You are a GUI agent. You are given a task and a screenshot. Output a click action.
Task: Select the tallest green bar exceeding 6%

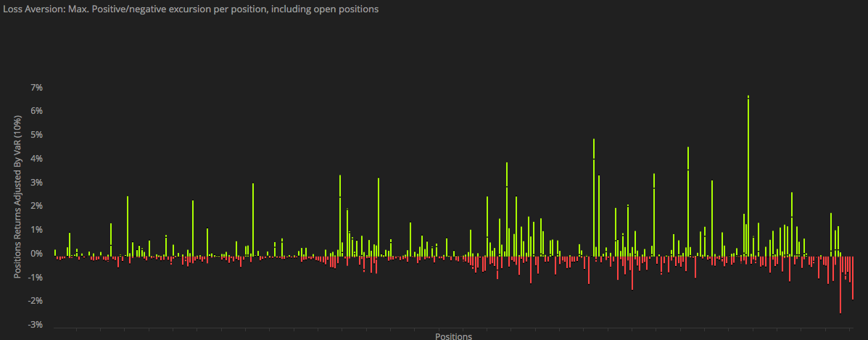pyautogui.click(x=748, y=175)
